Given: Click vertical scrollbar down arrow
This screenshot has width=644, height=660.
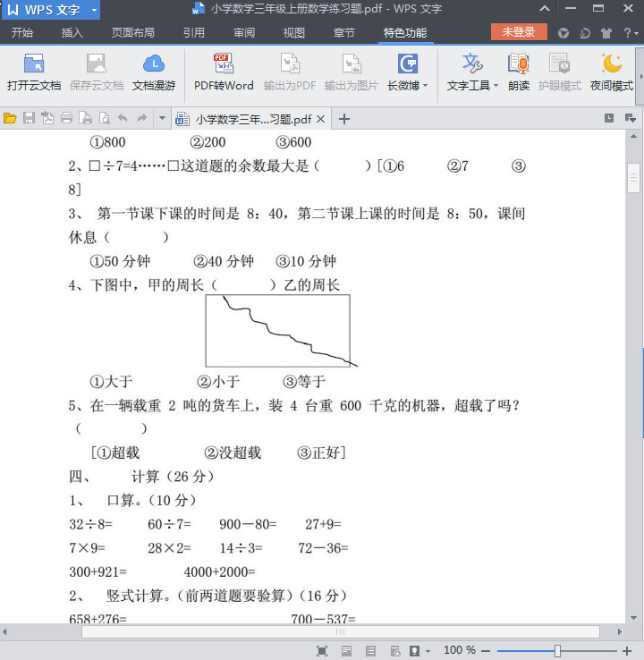Looking at the screenshot, I should (633, 617).
